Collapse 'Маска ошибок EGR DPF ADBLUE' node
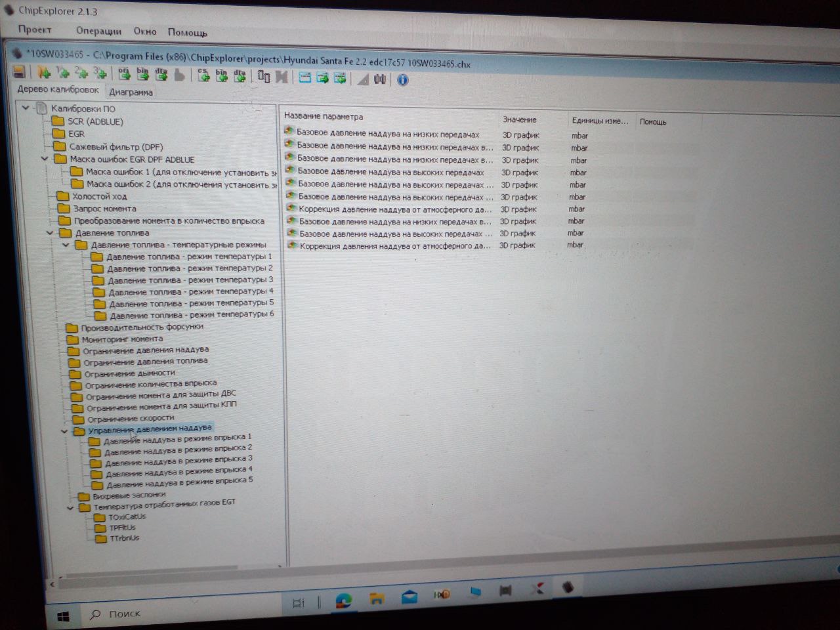This screenshot has width=840, height=630. pyautogui.click(x=45, y=159)
